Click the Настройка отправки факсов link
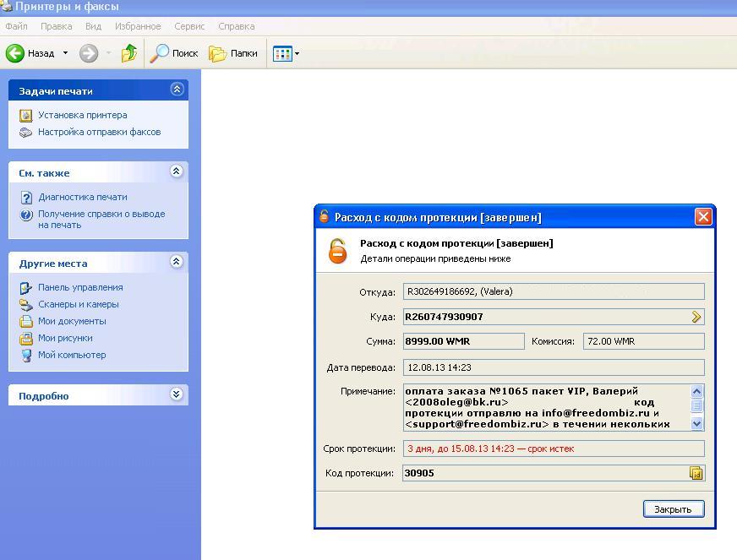This screenshot has height=560, width=737. pyautogui.click(x=99, y=132)
